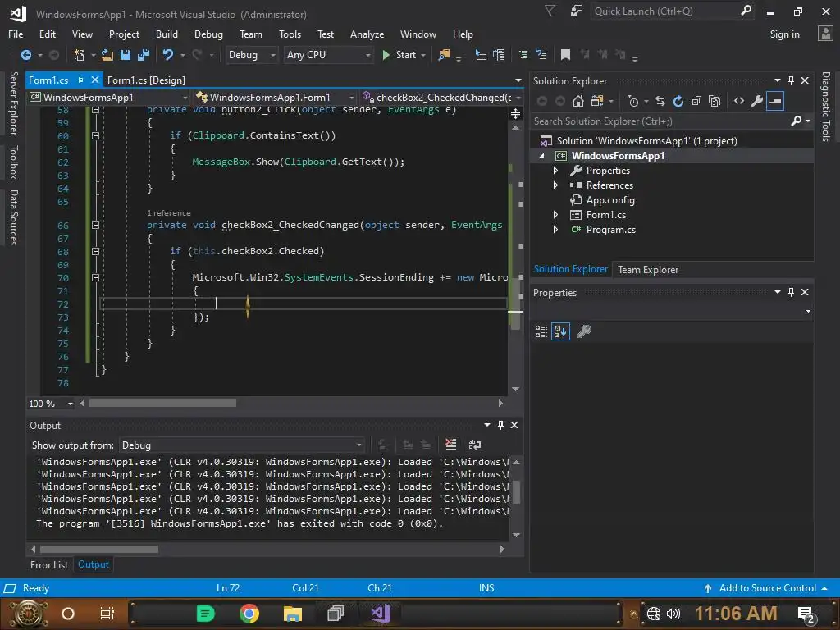The width and height of the screenshot is (840, 630).
Task: Click the Search Solution Explorer input field
Action: click(660, 121)
